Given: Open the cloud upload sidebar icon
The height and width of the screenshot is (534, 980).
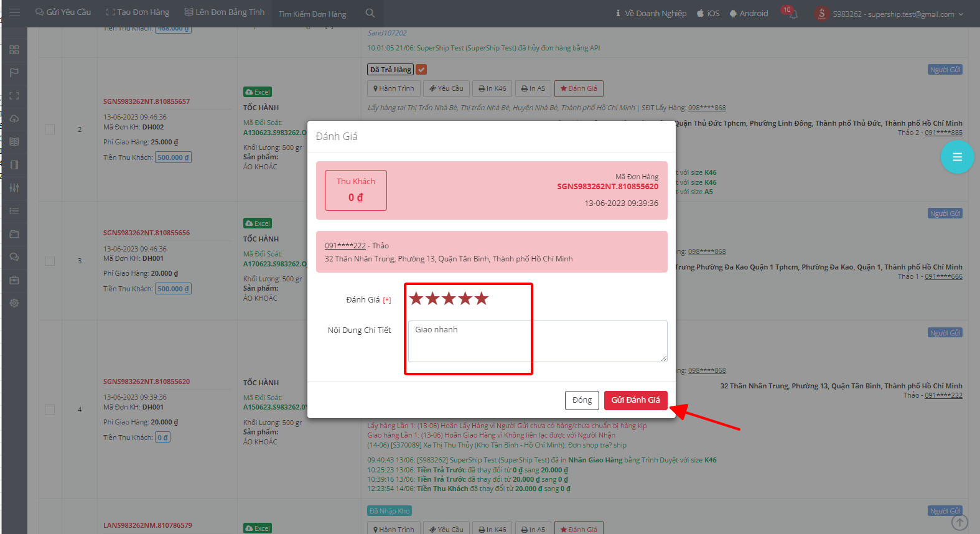Looking at the screenshot, I should click(14, 119).
